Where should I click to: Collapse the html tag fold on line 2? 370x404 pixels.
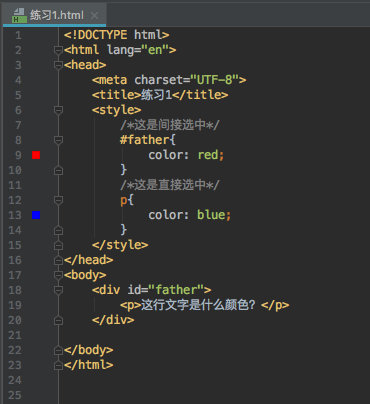click(58, 50)
